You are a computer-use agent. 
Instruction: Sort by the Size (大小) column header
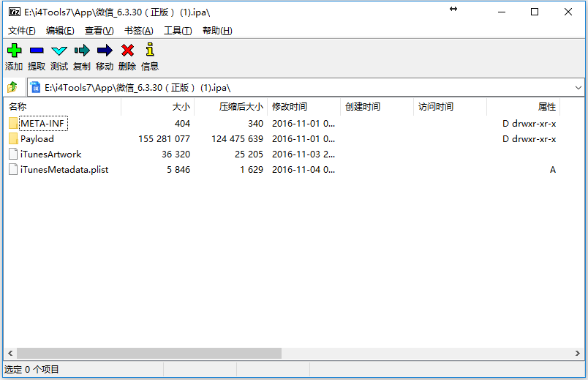180,107
